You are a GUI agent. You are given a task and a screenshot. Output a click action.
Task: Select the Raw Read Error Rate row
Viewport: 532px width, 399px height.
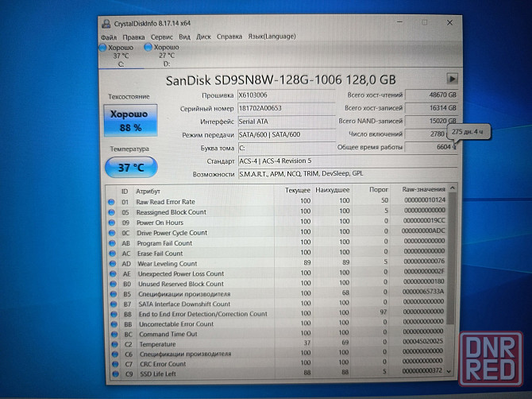pyautogui.click(x=276, y=201)
